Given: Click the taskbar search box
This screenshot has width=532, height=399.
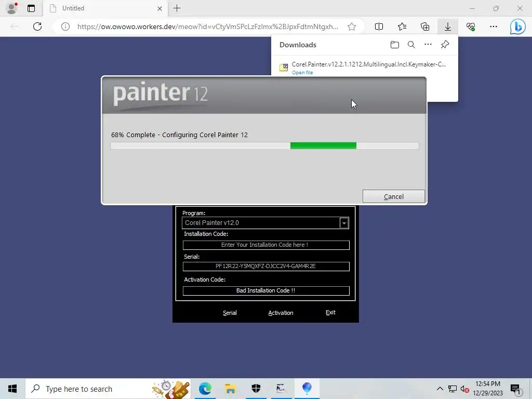Looking at the screenshot, I should pyautogui.click(x=108, y=389).
